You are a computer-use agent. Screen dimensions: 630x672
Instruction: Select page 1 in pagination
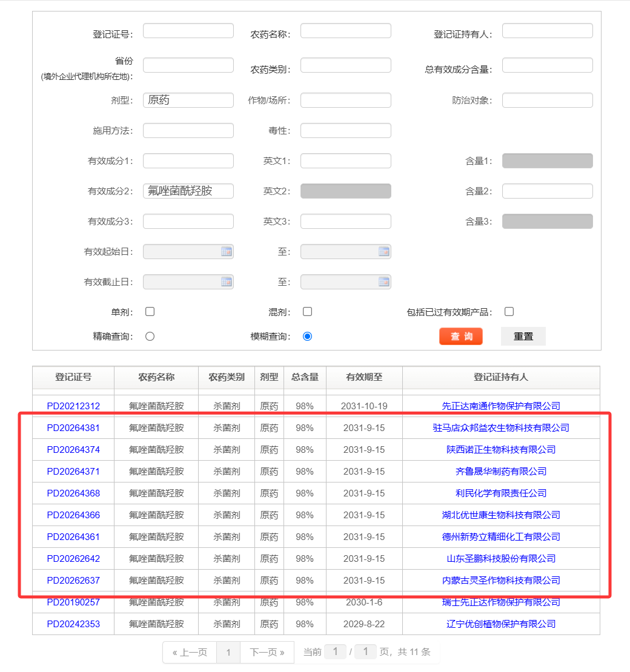click(228, 652)
